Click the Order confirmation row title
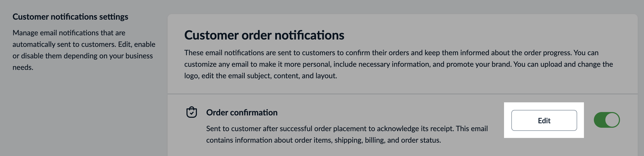644x156 pixels. click(x=242, y=112)
